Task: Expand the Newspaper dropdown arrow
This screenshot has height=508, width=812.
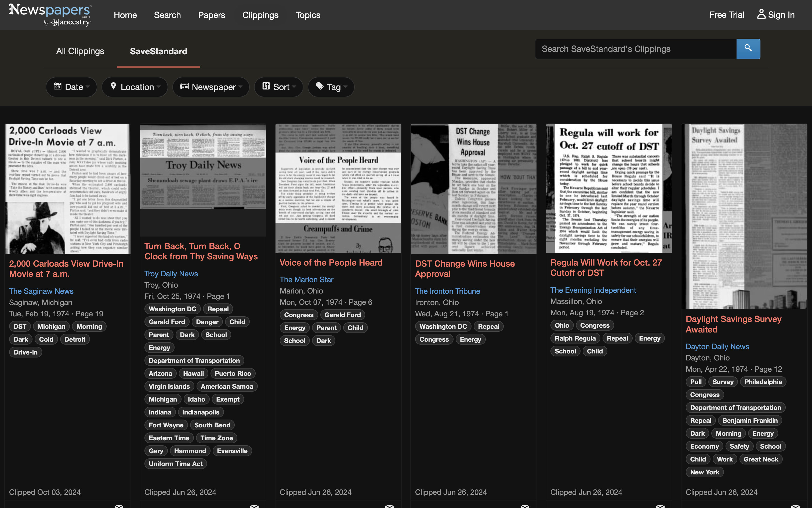Action: click(240, 87)
